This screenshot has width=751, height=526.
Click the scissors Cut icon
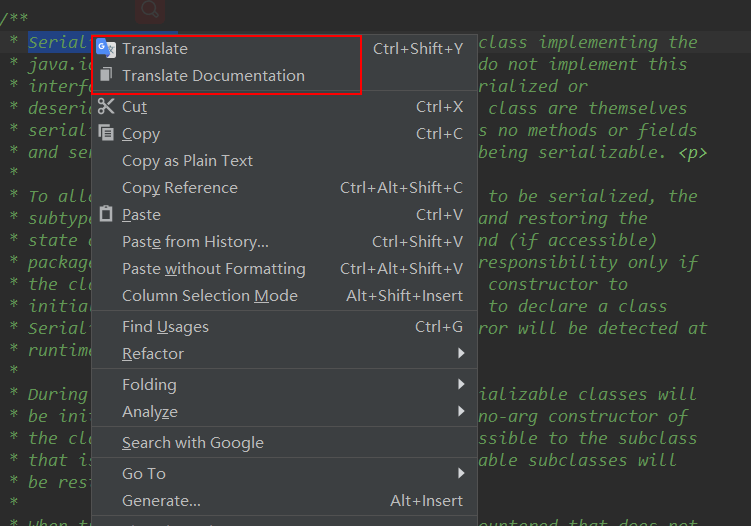click(106, 106)
